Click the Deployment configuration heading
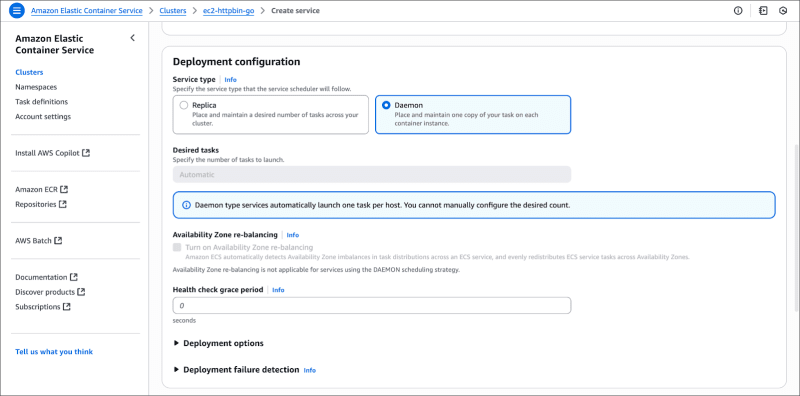 click(x=236, y=62)
